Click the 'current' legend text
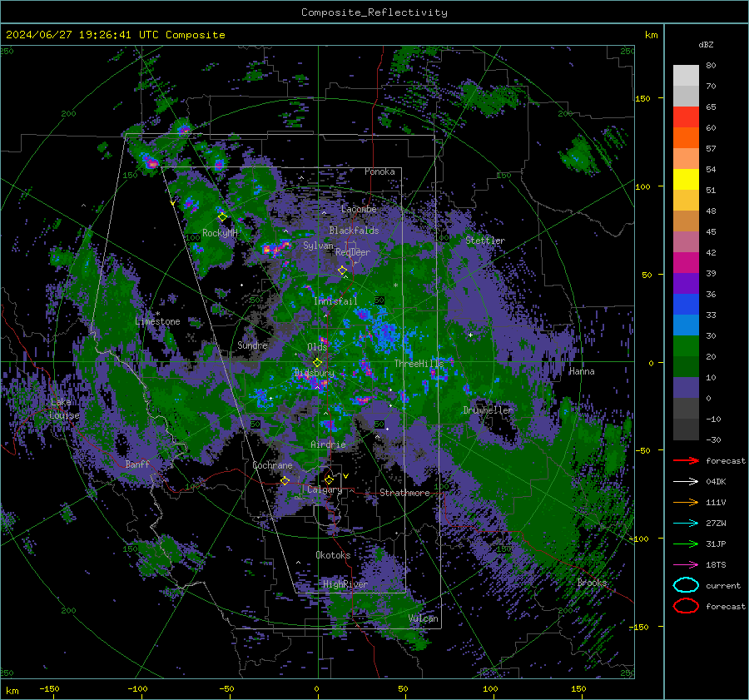The width and height of the screenshot is (749, 700). [723, 585]
